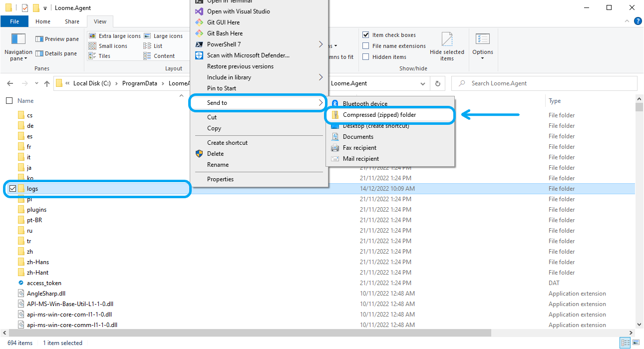Select the zh-Hans folder name

click(x=38, y=262)
